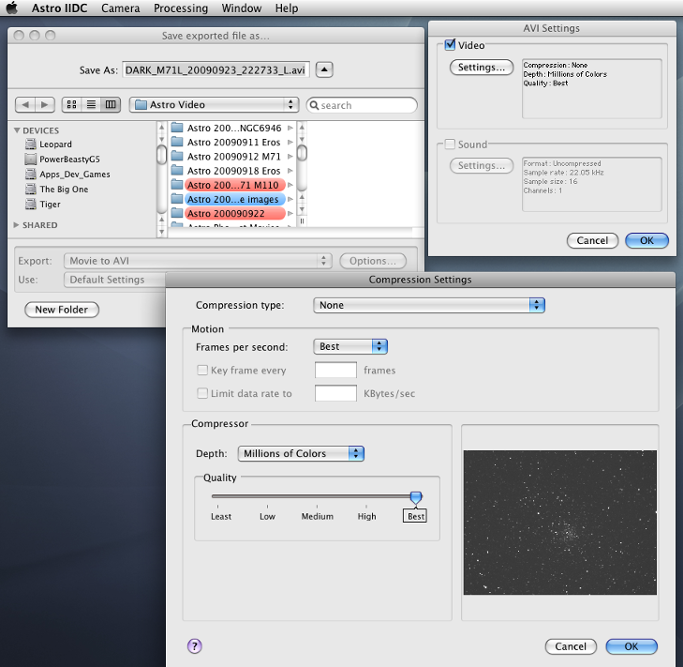This screenshot has width=683, height=667.
Task: Click the file column vertical scrollbar thumb
Action: pos(301,153)
